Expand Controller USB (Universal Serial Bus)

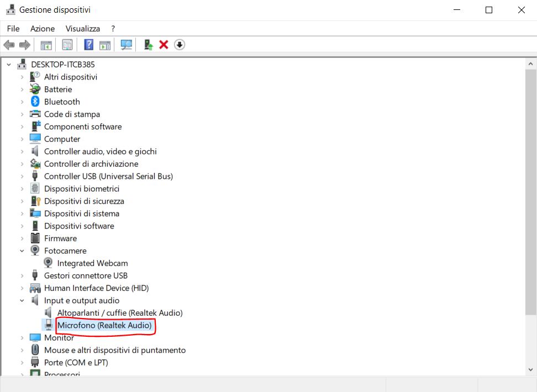(22, 176)
